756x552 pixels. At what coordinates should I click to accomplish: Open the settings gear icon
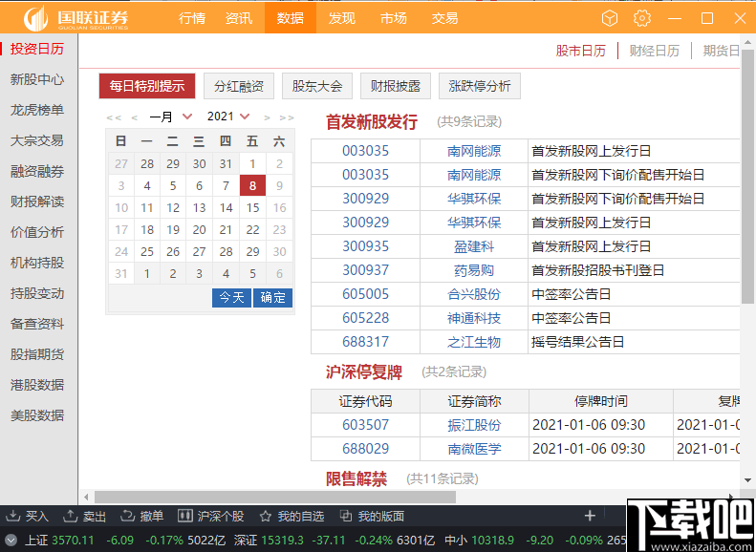(641, 18)
